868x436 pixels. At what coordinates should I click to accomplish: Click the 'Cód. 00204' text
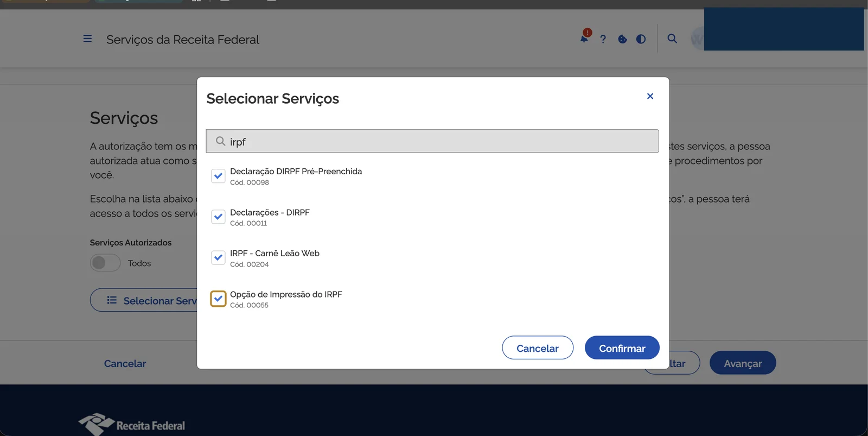pyautogui.click(x=250, y=264)
